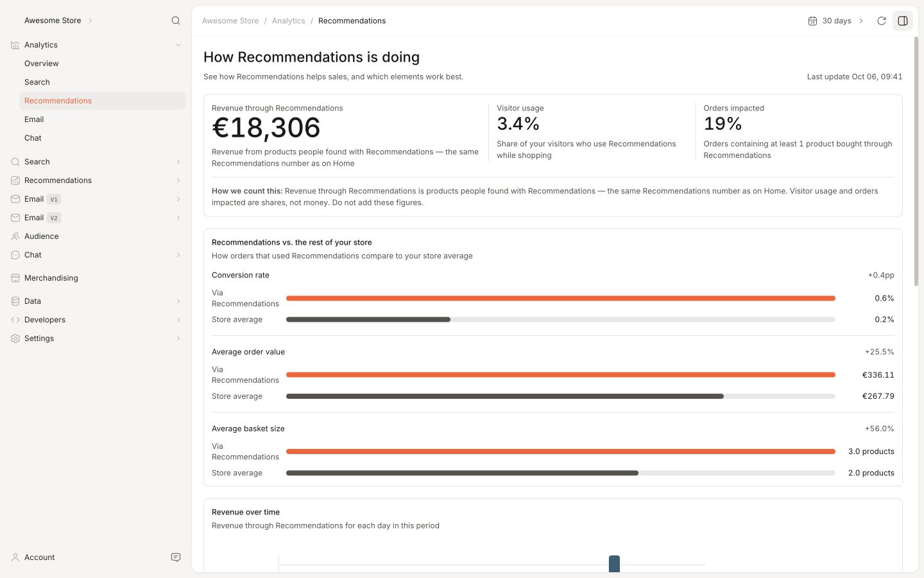Click the tall bar in Revenue over time chart
Screen dimensions: 924x578
614,563
